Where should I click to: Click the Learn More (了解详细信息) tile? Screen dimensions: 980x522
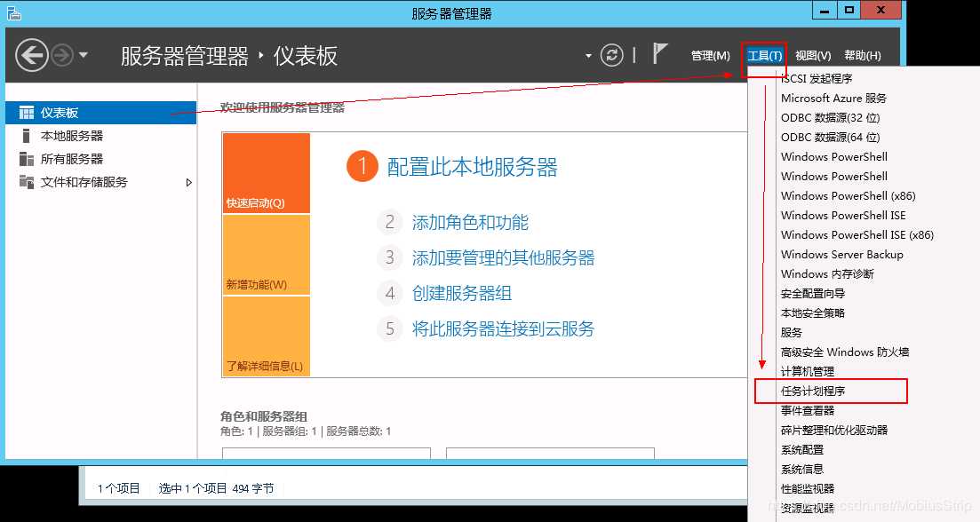(x=266, y=336)
